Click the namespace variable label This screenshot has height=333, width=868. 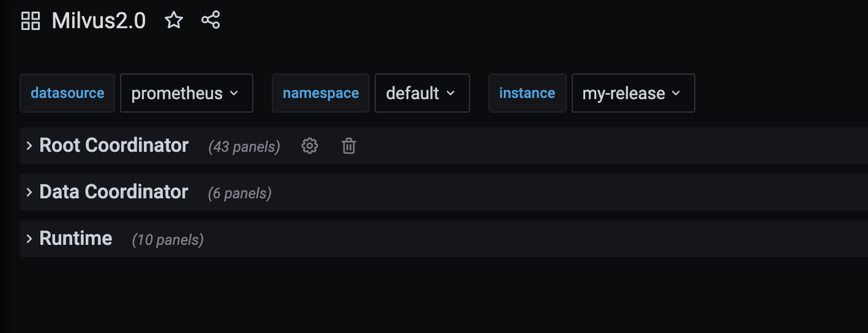(321, 93)
